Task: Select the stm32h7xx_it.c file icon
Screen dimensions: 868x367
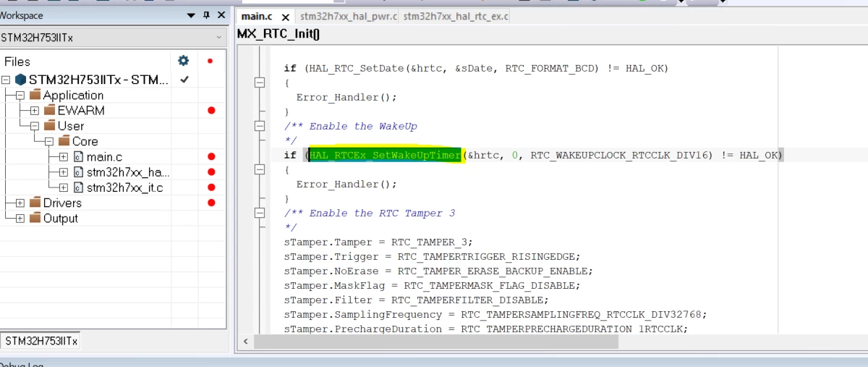Action: [x=78, y=187]
